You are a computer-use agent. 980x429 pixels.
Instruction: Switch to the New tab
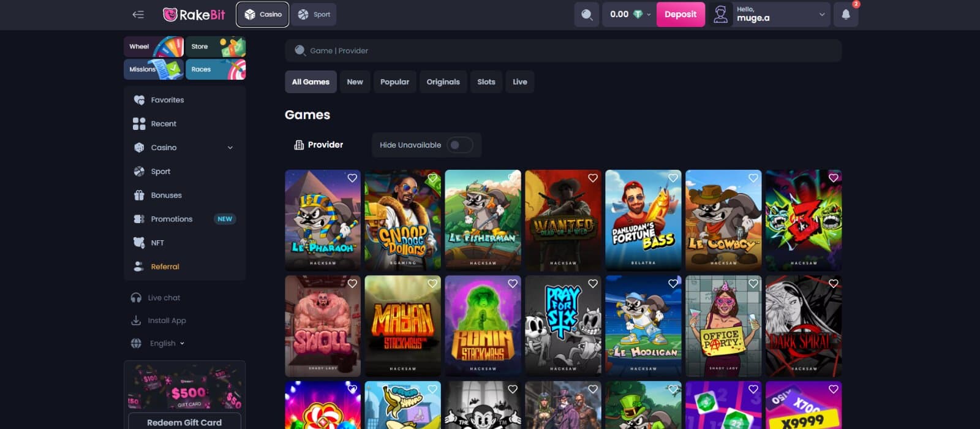click(355, 82)
